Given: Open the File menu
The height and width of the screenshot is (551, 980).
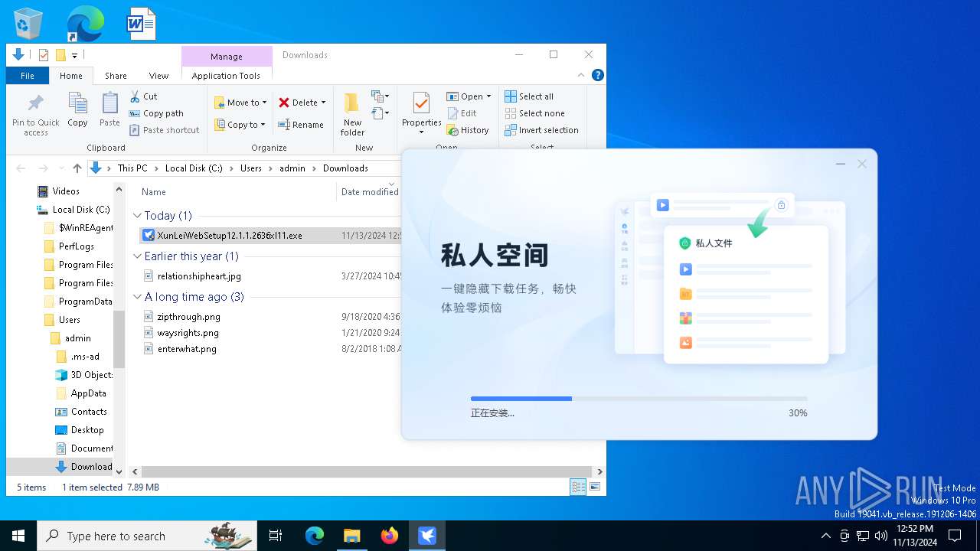Looking at the screenshot, I should (28, 76).
